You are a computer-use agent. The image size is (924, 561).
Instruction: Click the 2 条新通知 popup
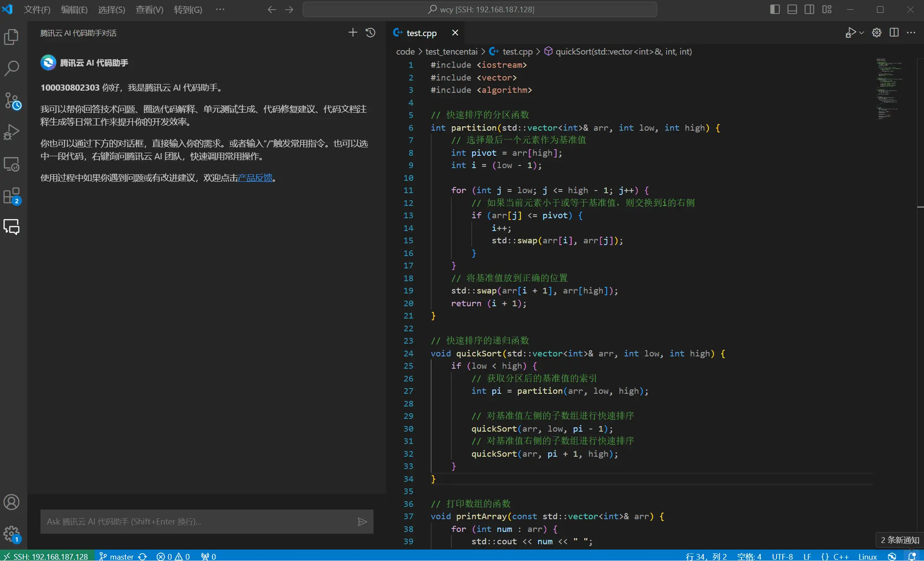tap(899, 540)
